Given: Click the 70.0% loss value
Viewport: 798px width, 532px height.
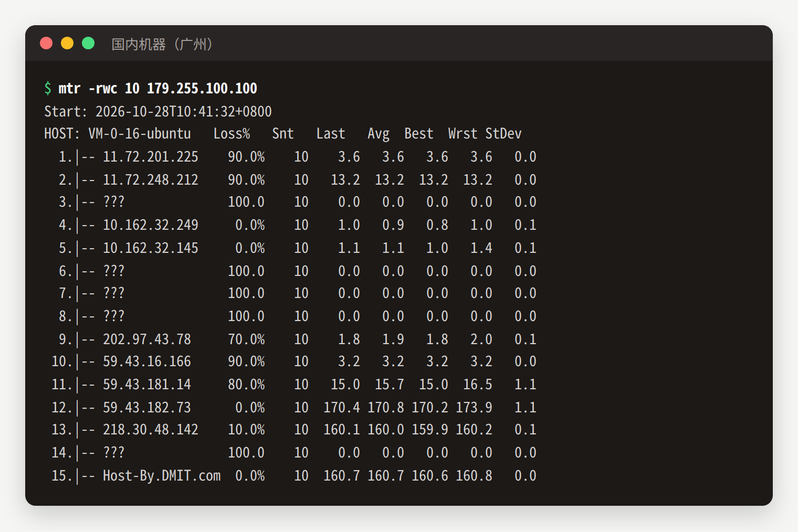Looking at the screenshot, I should (246, 339).
